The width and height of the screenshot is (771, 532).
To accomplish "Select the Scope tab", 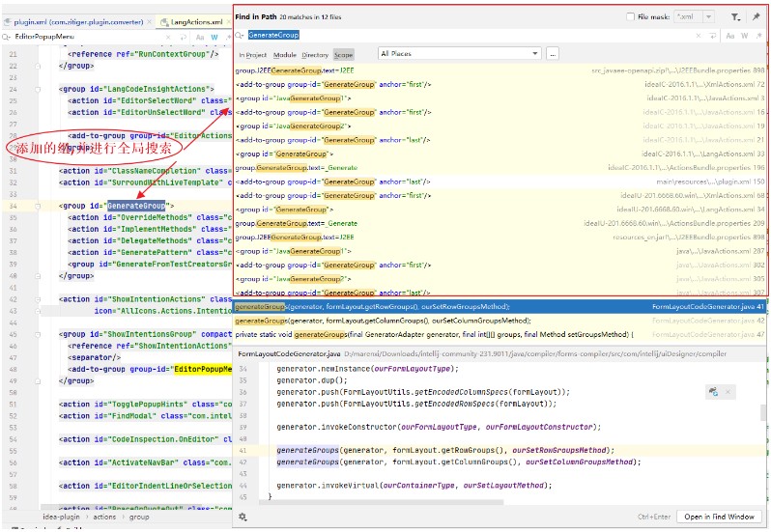I will [343, 55].
